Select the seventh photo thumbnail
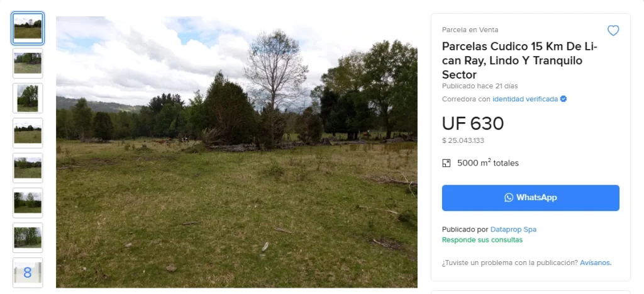 28,238
